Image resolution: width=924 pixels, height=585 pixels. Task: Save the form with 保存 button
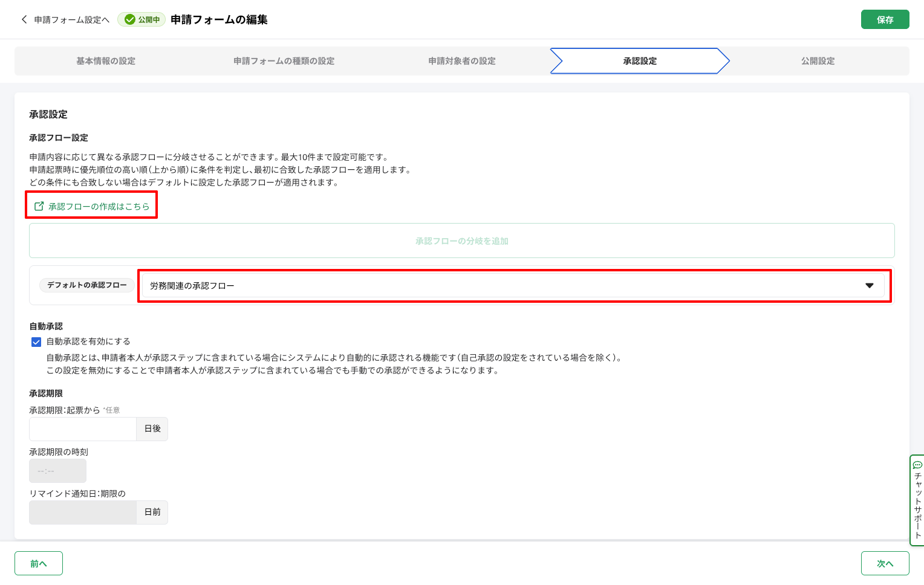(x=885, y=19)
